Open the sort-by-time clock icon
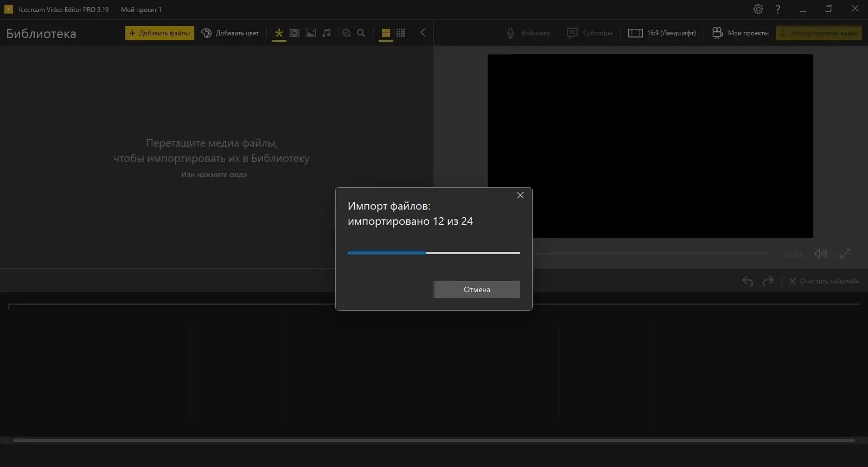The width and height of the screenshot is (868, 467). 346,33
